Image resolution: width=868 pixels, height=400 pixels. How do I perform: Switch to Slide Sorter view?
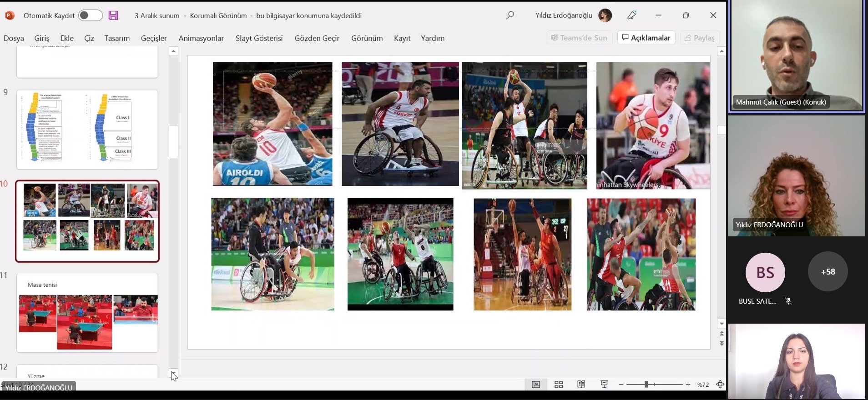pyautogui.click(x=559, y=385)
